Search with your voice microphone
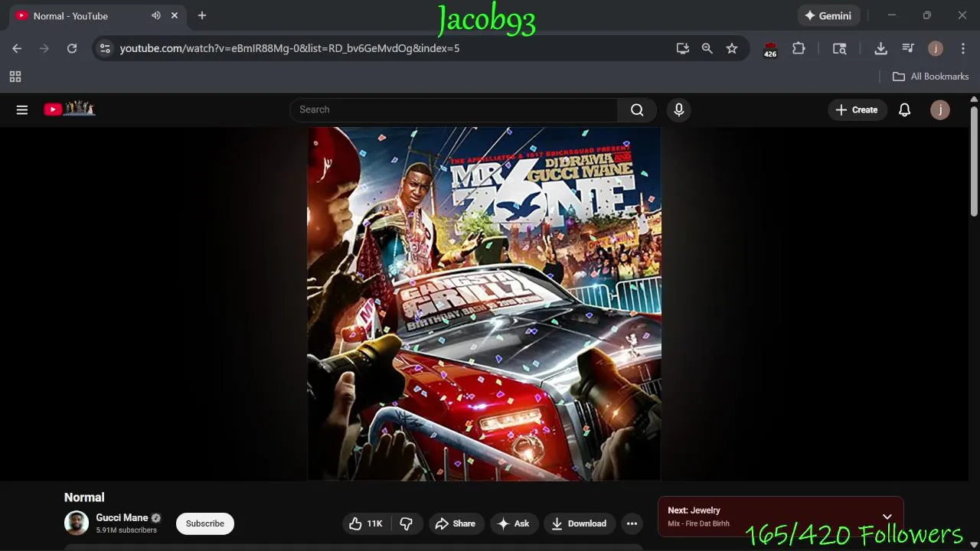Image resolution: width=980 pixels, height=551 pixels. (678, 109)
